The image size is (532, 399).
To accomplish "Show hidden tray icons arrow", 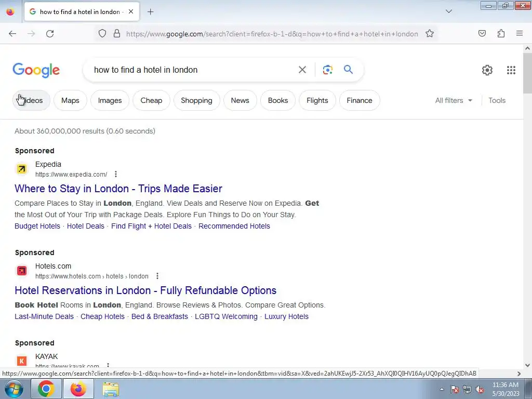I will pyautogui.click(x=442, y=389).
